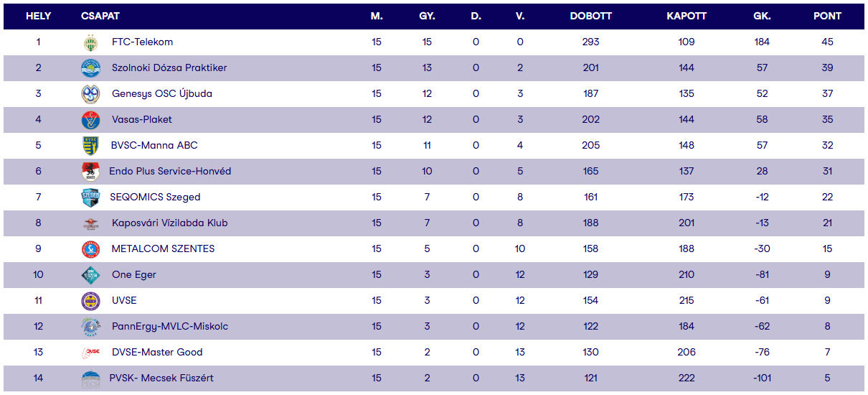Click the DOBOTT column header
Viewport: 868px width, 395px height.
point(590,16)
